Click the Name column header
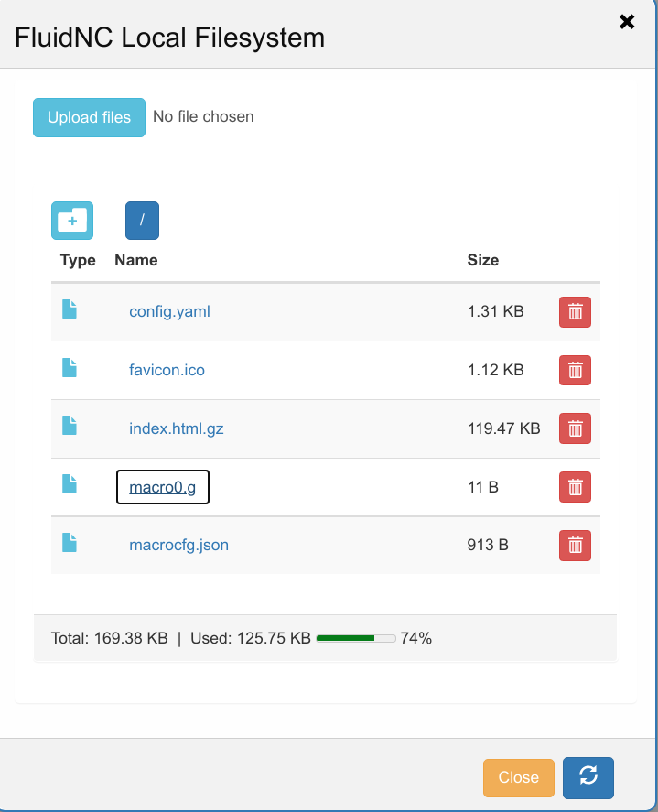Screen dimensions: 658x812 pyautogui.click(x=136, y=260)
